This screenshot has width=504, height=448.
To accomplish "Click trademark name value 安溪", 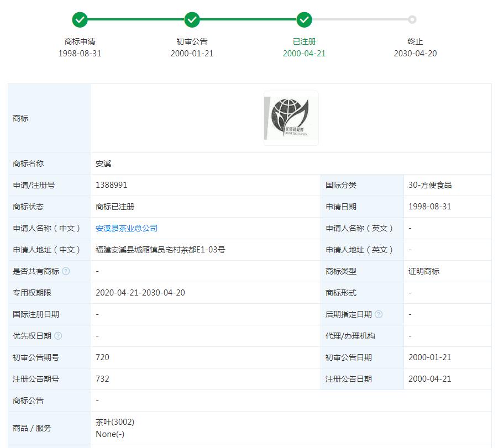I will pyautogui.click(x=103, y=164).
